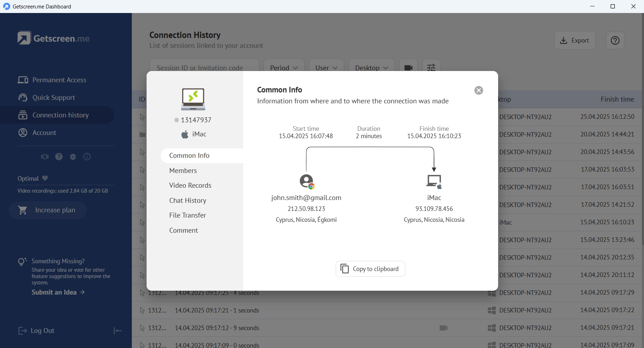The width and height of the screenshot is (644, 348).
Task: Click the question mark icon in sidebar
Action: (x=59, y=157)
